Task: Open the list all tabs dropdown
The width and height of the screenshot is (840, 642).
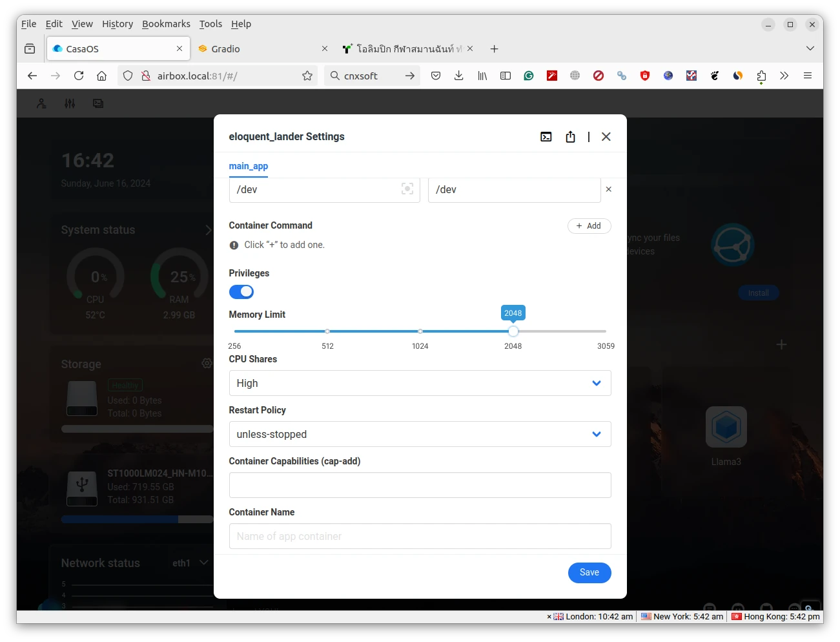Action: (810, 48)
